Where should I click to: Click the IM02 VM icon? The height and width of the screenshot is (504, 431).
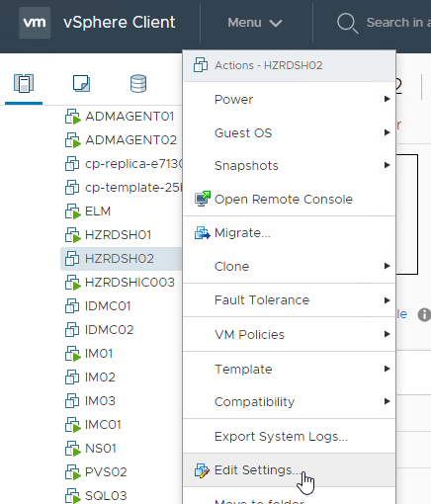pyautogui.click(x=72, y=378)
